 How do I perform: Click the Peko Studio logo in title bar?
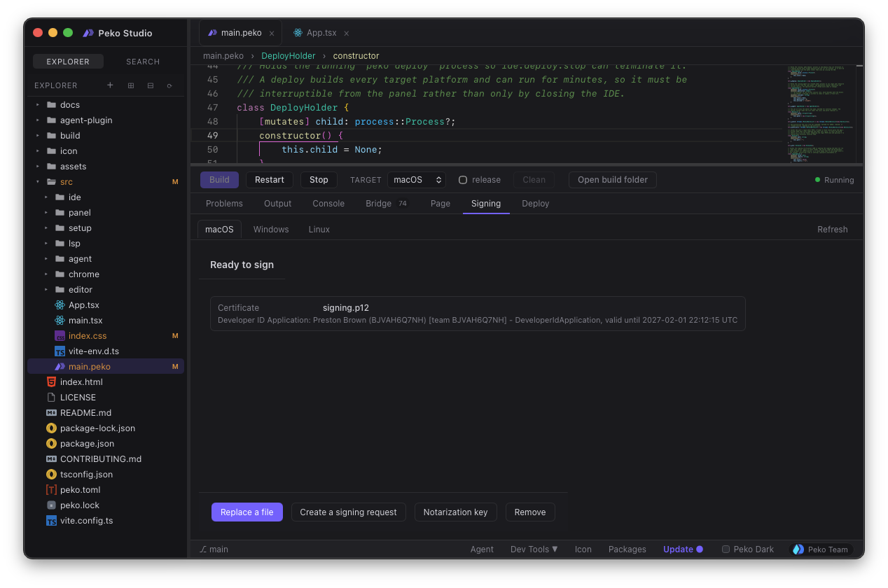click(x=88, y=33)
